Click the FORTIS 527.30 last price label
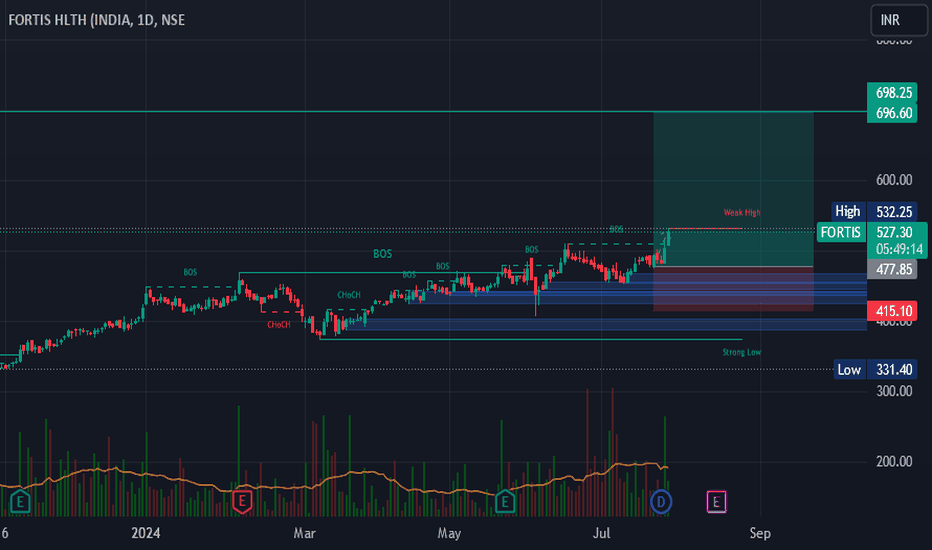The image size is (932, 550). click(x=873, y=232)
